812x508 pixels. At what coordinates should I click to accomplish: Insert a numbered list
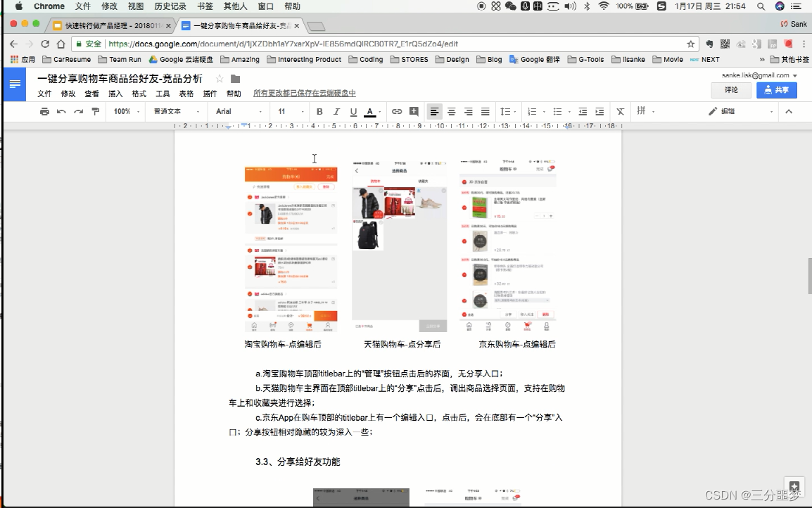click(532, 111)
